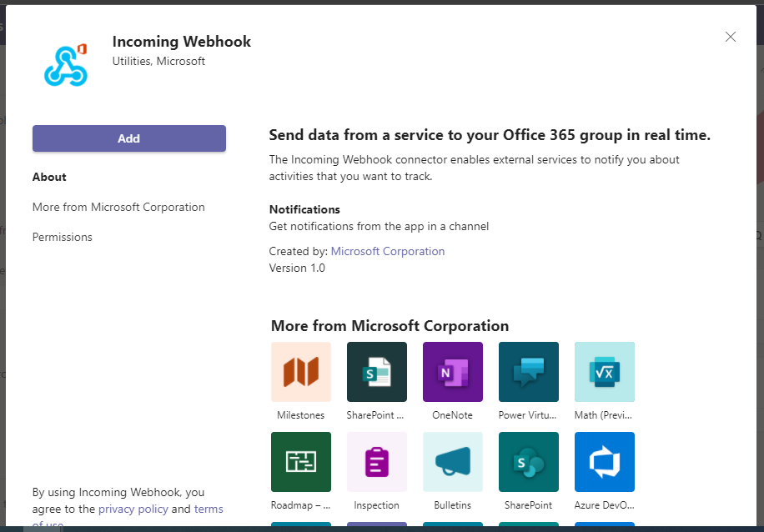Click the Version 1.0 text
Image resolution: width=764 pixels, height=532 pixels.
[x=297, y=268]
